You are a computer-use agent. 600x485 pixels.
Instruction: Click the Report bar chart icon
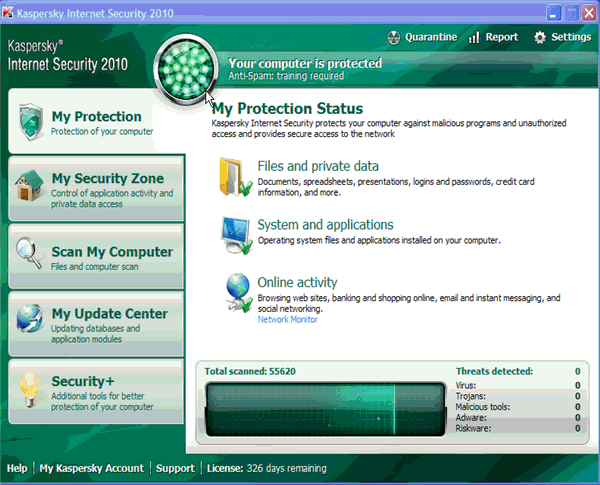point(474,38)
